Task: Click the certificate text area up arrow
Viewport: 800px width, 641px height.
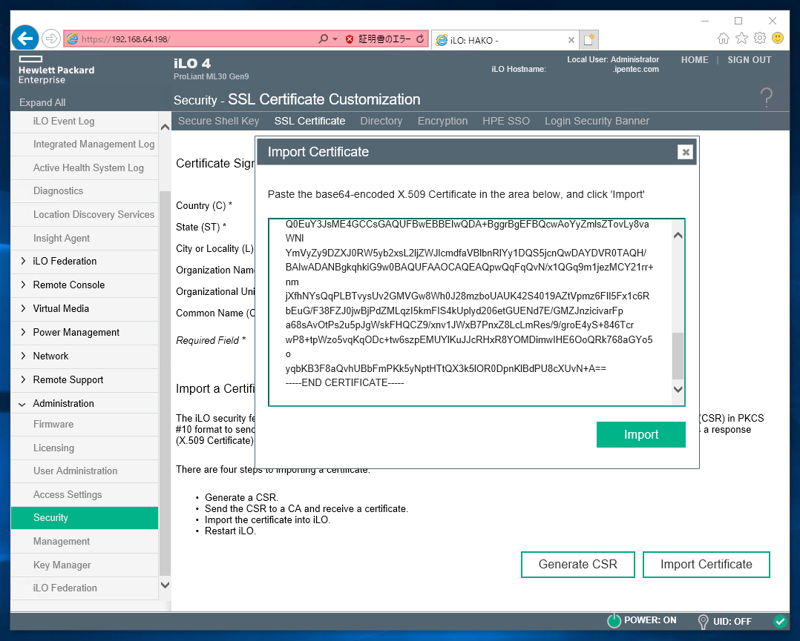Action: click(678, 235)
